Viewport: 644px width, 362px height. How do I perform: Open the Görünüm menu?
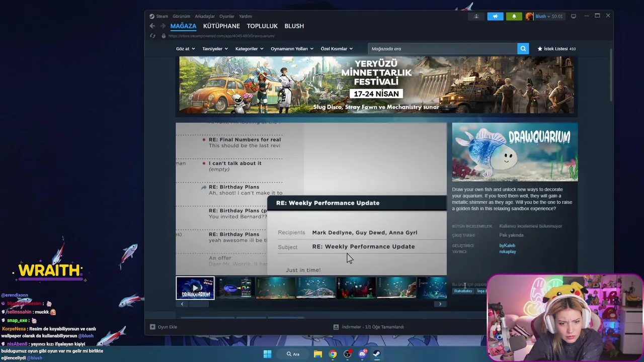pyautogui.click(x=182, y=16)
